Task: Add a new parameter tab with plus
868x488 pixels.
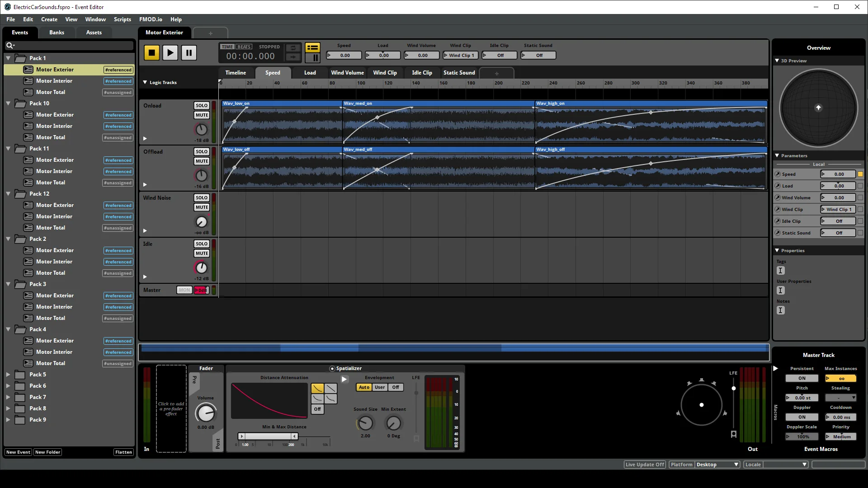Action: [x=496, y=73]
